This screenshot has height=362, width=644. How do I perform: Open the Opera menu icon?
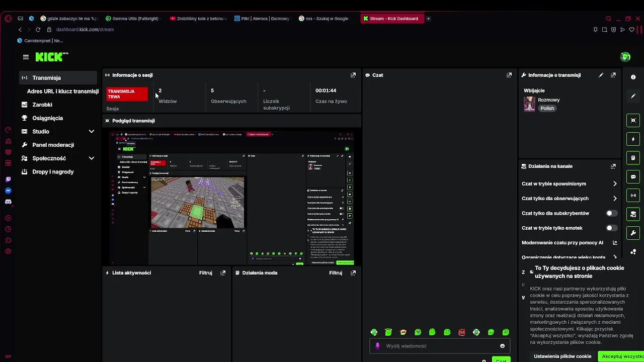pyautogui.click(x=8, y=19)
